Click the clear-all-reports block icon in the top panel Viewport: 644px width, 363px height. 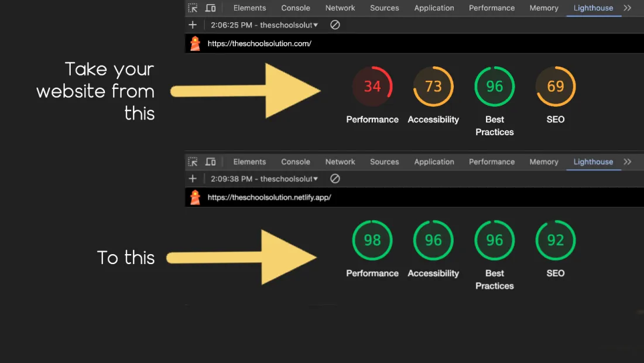coord(335,25)
